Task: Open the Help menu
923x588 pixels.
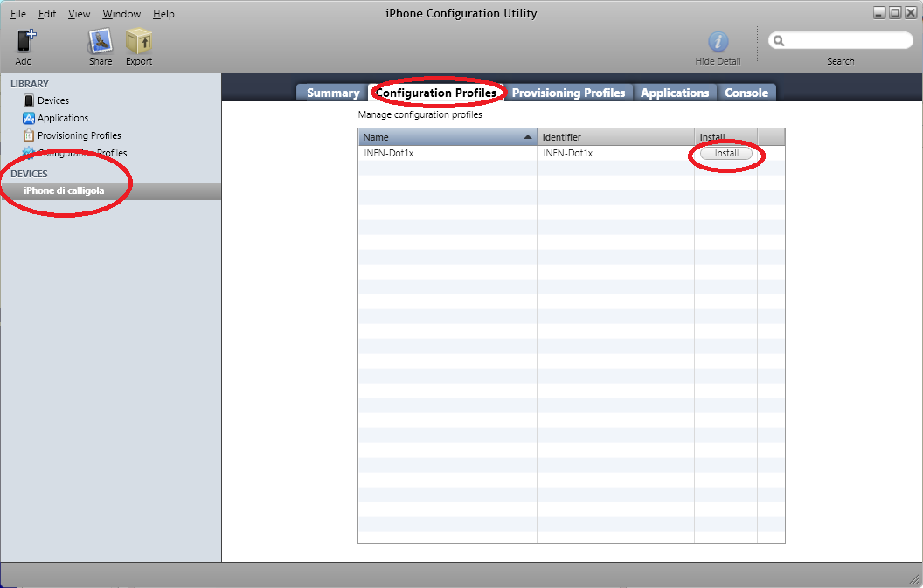Action: (x=163, y=13)
